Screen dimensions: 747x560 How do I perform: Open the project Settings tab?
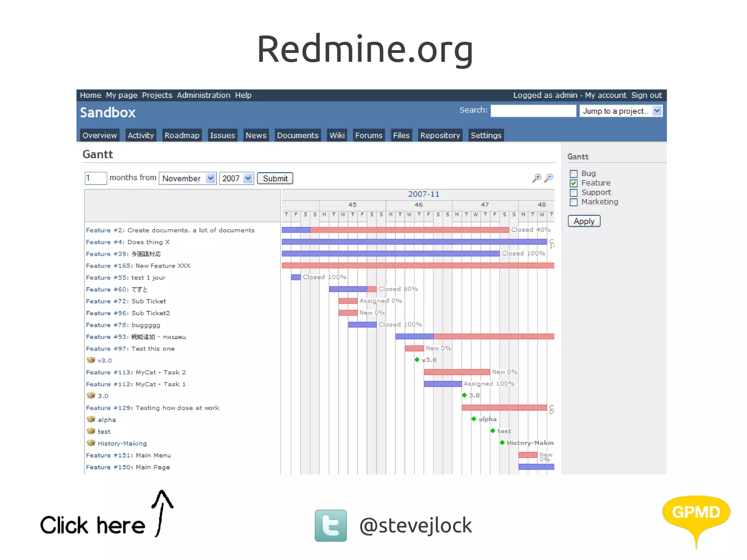[486, 135]
